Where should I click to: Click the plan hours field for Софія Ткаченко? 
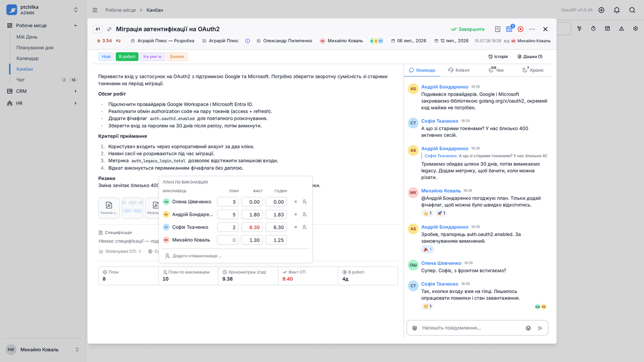click(x=228, y=227)
